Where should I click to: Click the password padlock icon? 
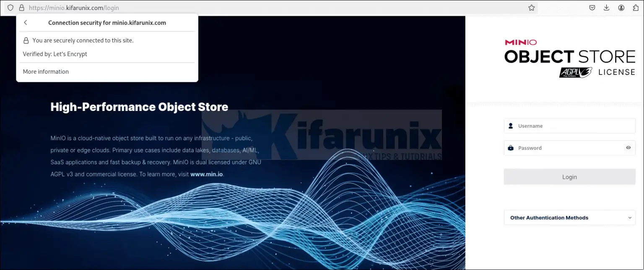pyautogui.click(x=511, y=147)
